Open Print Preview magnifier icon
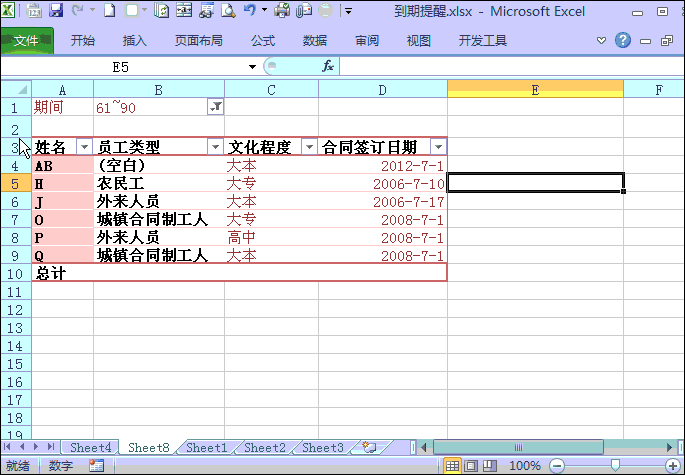 (x=228, y=10)
